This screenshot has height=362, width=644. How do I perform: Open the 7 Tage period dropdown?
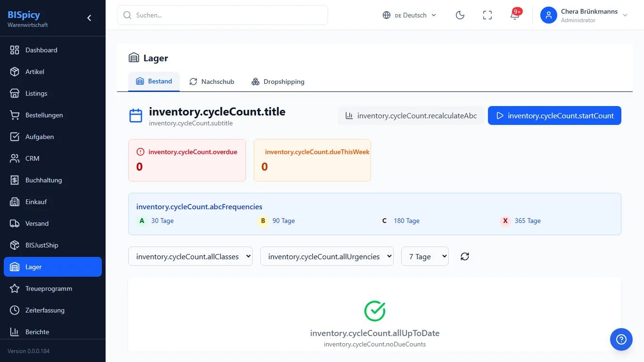pyautogui.click(x=425, y=256)
